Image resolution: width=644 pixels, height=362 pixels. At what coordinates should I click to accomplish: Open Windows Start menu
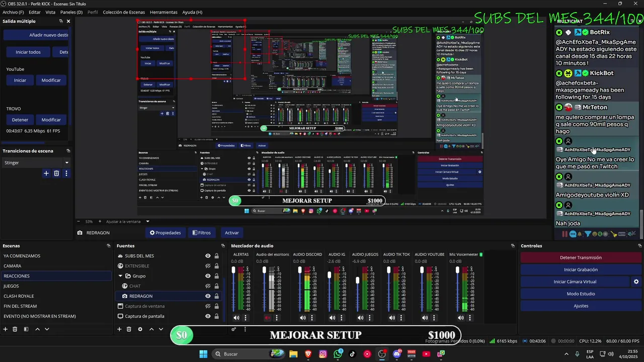pos(203,354)
